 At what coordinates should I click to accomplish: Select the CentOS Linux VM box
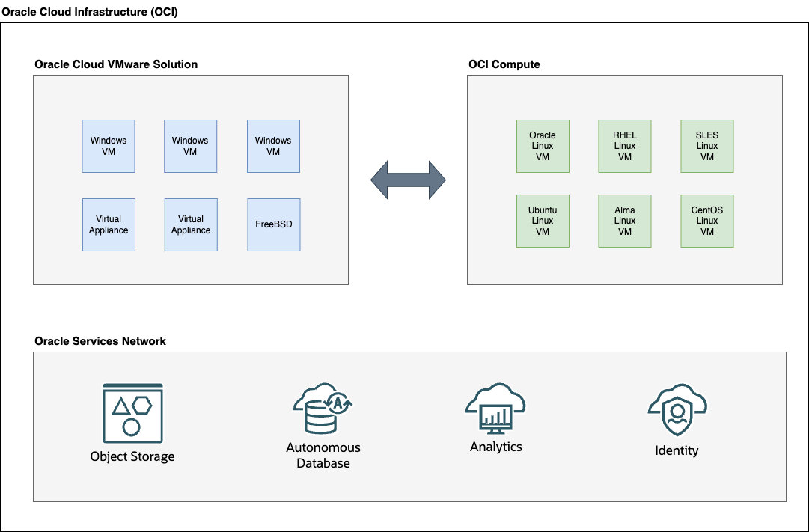click(706, 221)
